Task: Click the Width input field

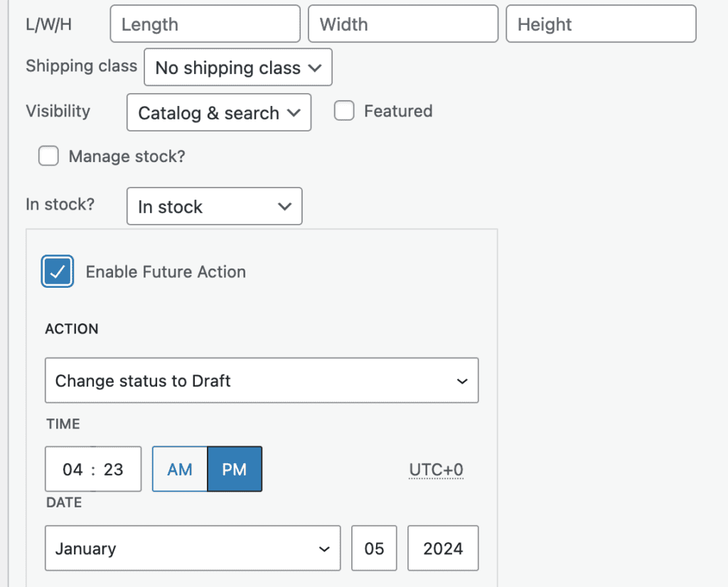Action: click(402, 23)
